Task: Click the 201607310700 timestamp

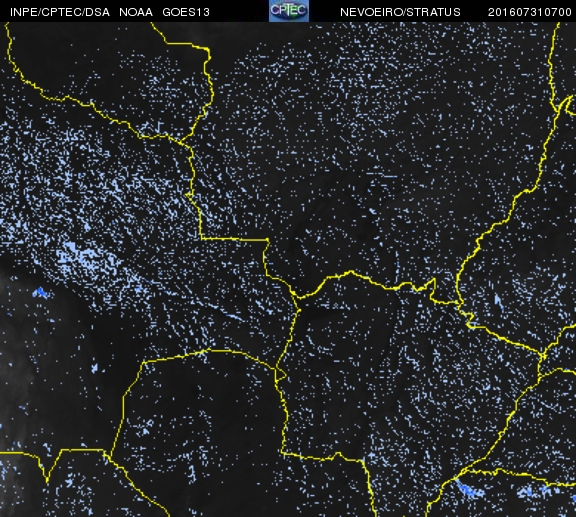Action: [529, 12]
